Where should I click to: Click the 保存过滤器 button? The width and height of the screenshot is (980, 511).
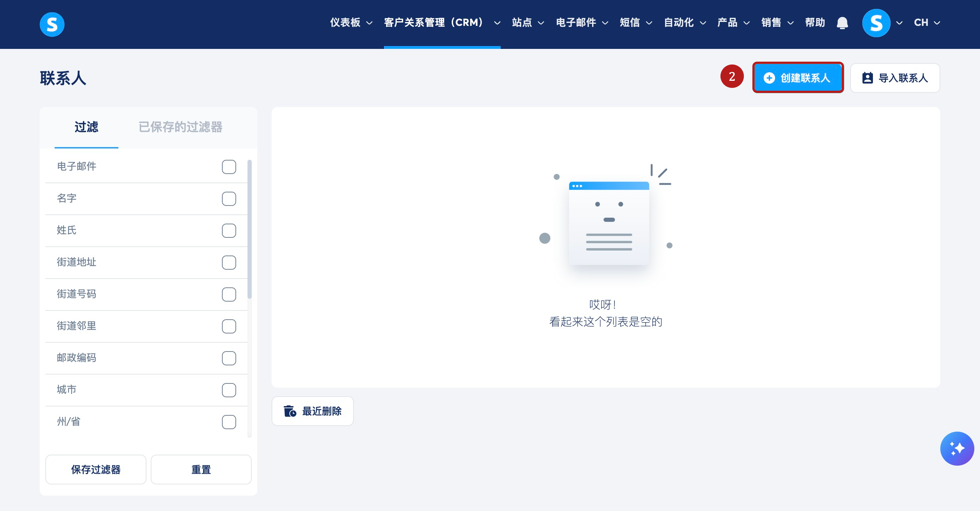(95, 470)
